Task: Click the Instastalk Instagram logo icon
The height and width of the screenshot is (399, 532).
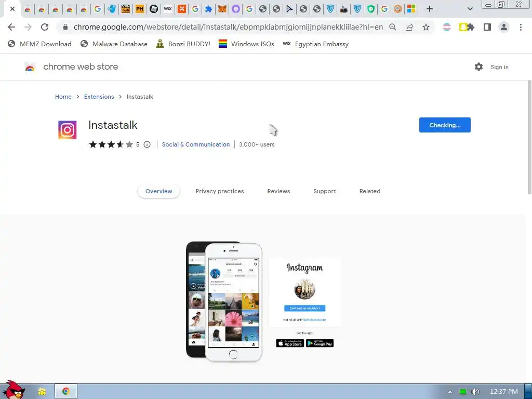Action: click(x=67, y=130)
